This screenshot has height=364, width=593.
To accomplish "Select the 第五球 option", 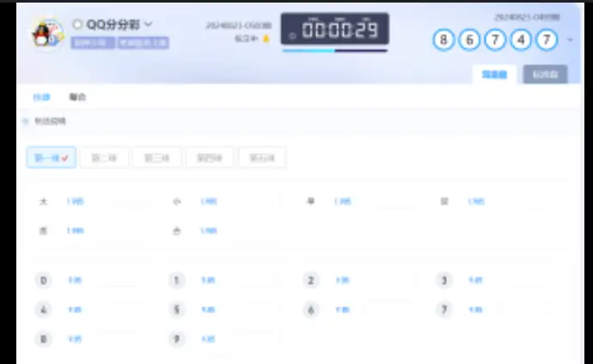I will pos(262,157).
